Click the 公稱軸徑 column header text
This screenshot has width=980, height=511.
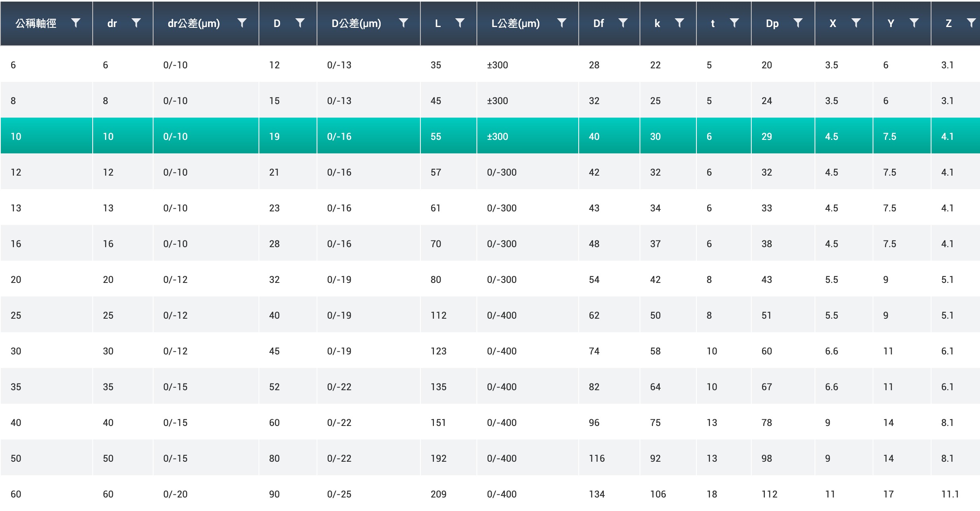(x=36, y=23)
